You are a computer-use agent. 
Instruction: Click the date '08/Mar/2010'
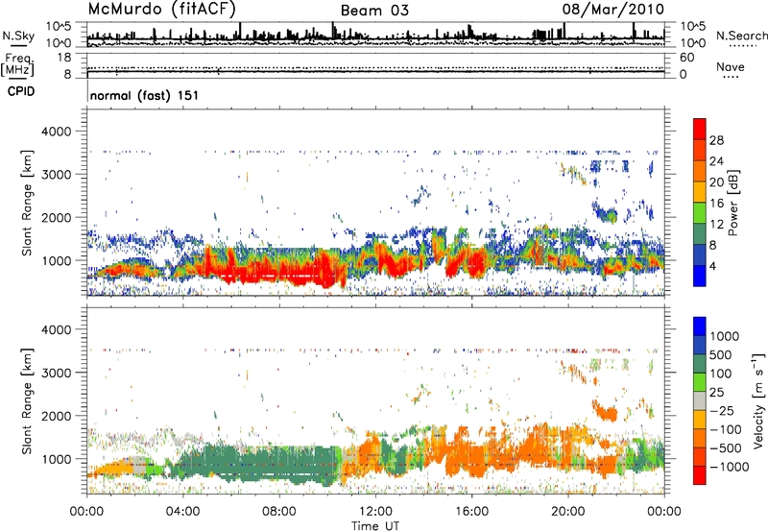[612, 9]
